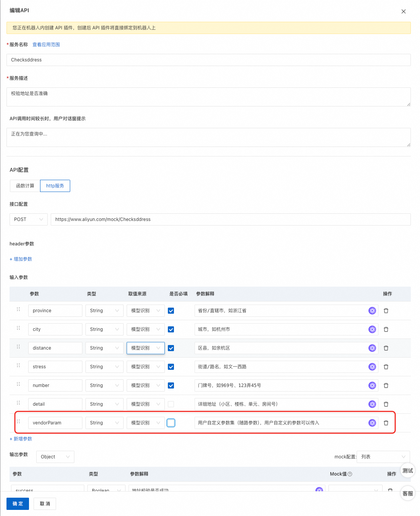Image resolution: width=420 pixels, height=516 pixels.
Task: Click + 增加参数 under header参数
Action: pos(21,259)
